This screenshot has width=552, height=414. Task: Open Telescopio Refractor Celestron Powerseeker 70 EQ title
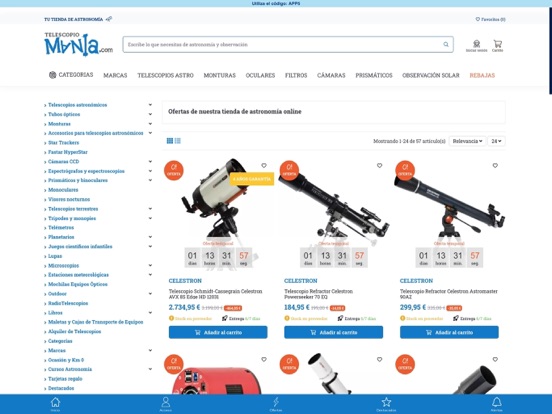click(x=319, y=294)
